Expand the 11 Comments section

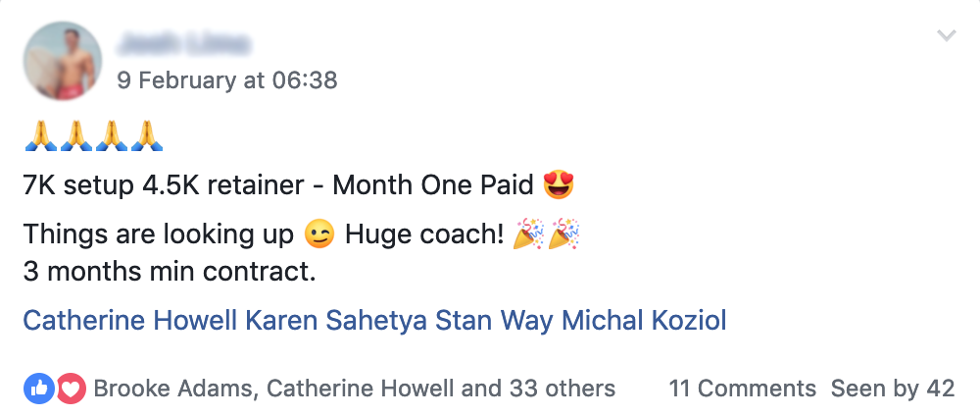(x=742, y=389)
